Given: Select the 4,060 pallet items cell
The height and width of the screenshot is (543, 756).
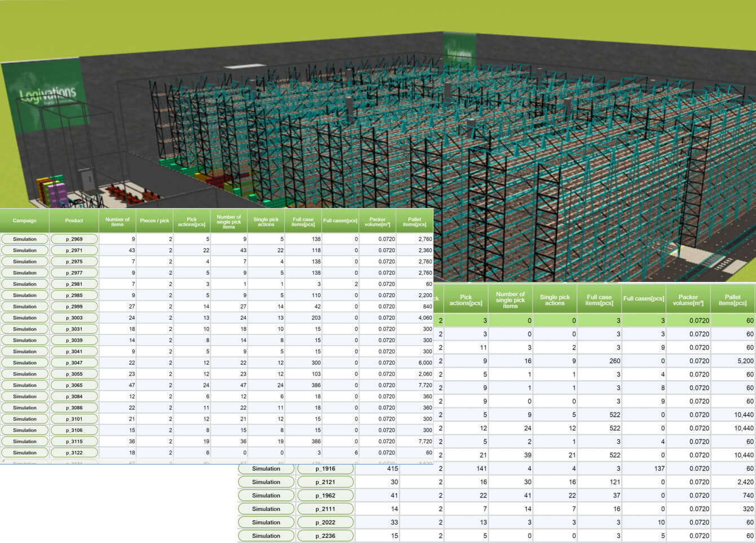Looking at the screenshot, I should 414,318.
